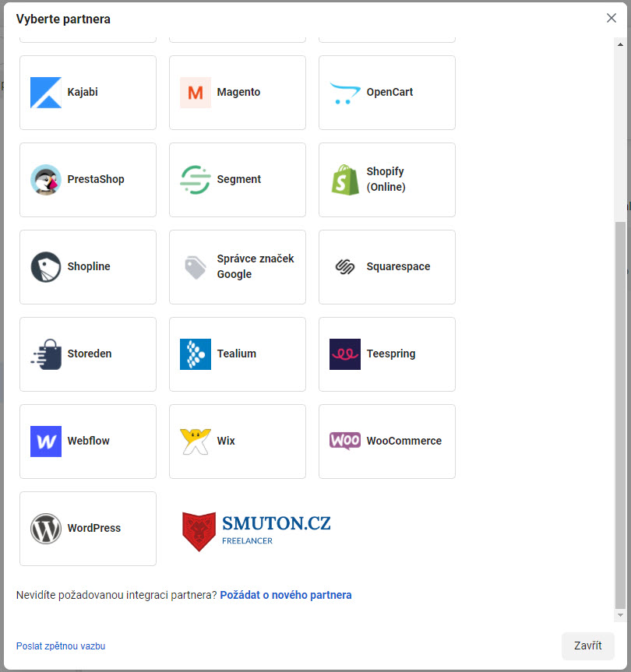631x672 pixels.
Task: Click the Squarespace logo icon
Action: click(x=345, y=267)
